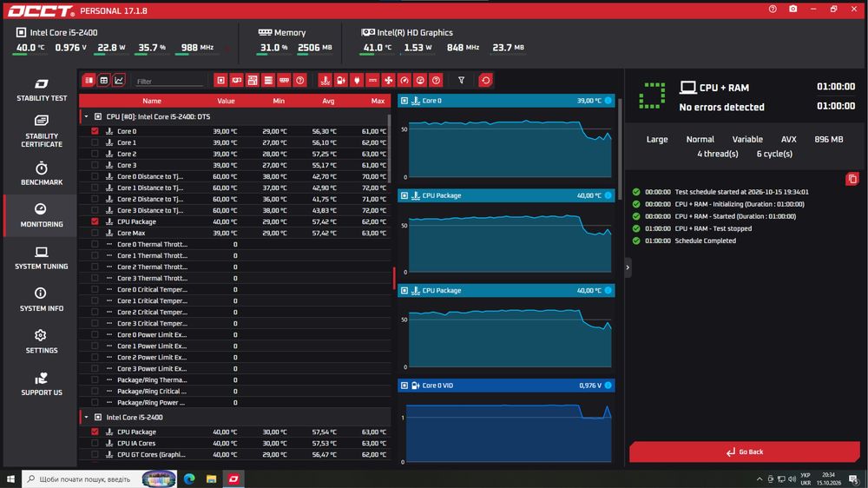Click info icon on Core 0 graph
The width and height of the screenshot is (868, 488).
(608, 101)
